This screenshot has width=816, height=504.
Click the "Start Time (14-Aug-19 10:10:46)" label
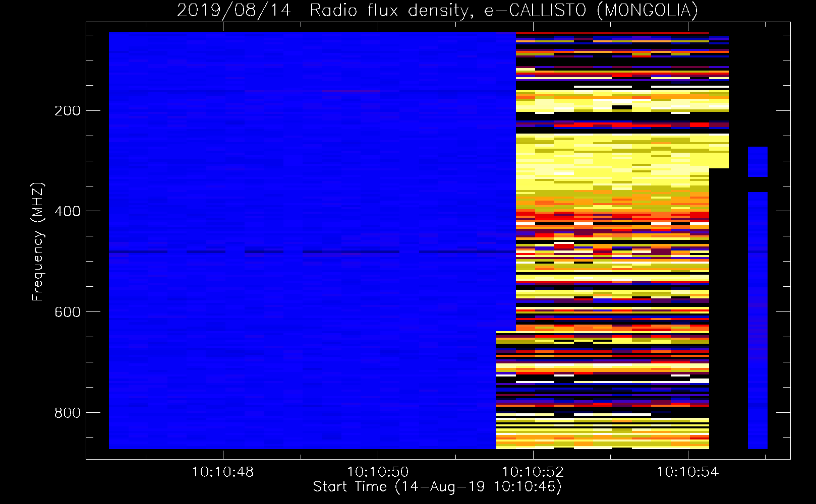tap(437, 487)
